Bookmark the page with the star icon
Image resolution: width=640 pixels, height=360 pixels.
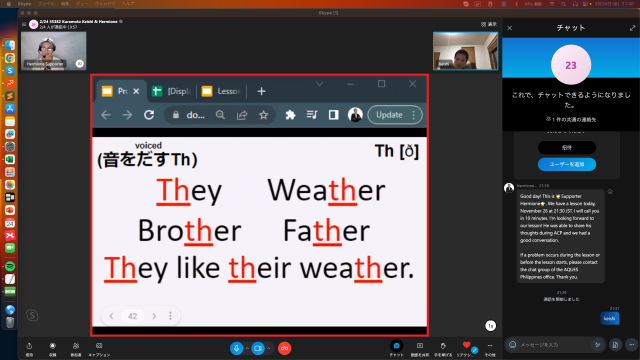coord(264,115)
